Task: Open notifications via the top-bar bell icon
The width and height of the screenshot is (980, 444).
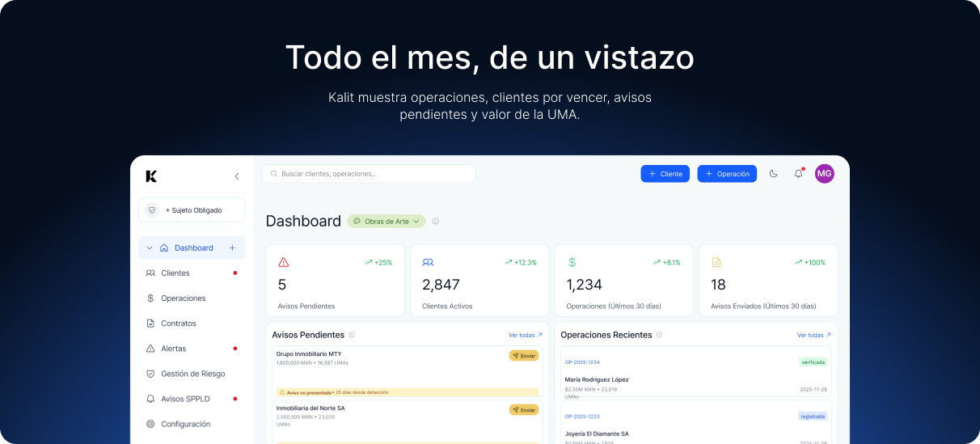Action: pos(799,174)
